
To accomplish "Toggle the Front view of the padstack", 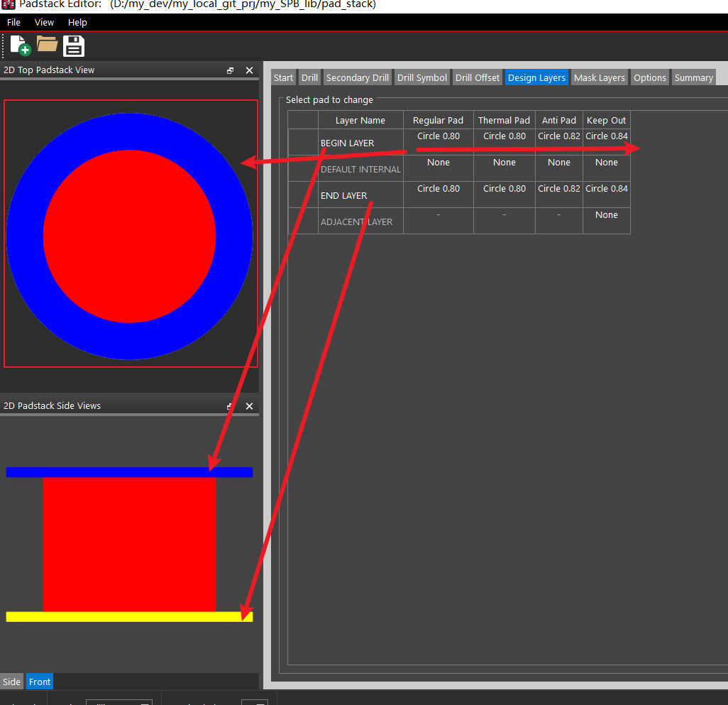I will coord(39,682).
